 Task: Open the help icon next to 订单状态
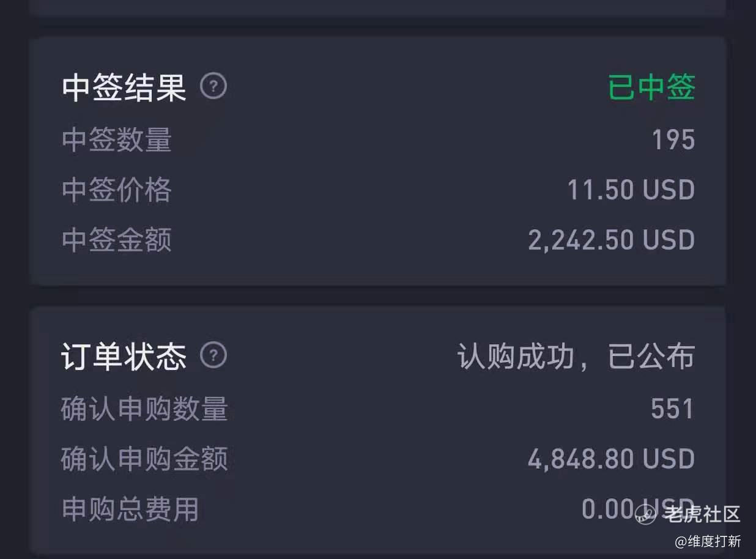213,355
